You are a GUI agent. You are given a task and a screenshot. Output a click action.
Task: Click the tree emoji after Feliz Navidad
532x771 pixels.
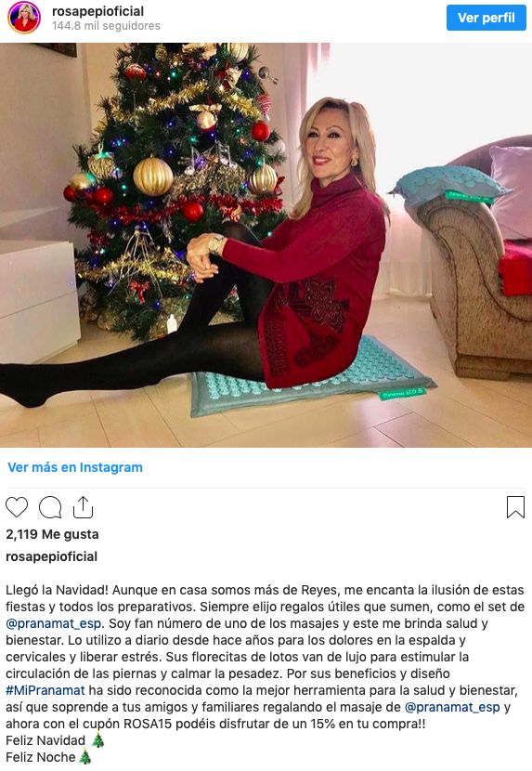pyautogui.click(x=98, y=740)
